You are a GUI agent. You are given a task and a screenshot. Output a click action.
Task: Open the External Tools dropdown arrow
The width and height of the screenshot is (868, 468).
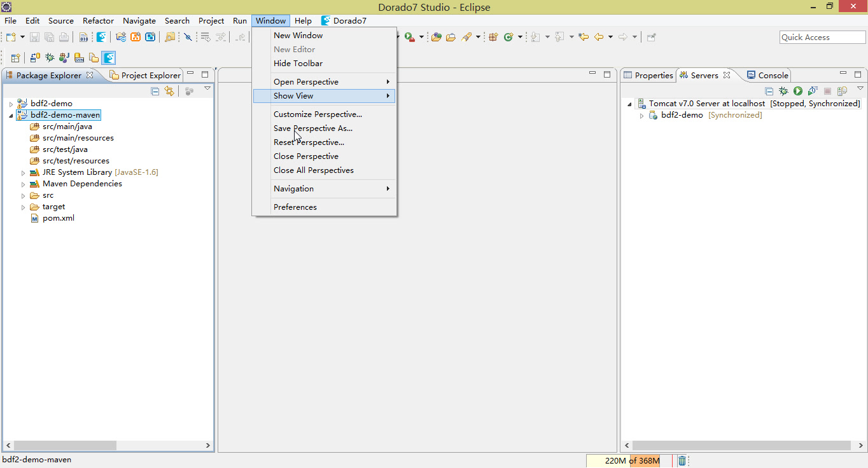tap(421, 37)
